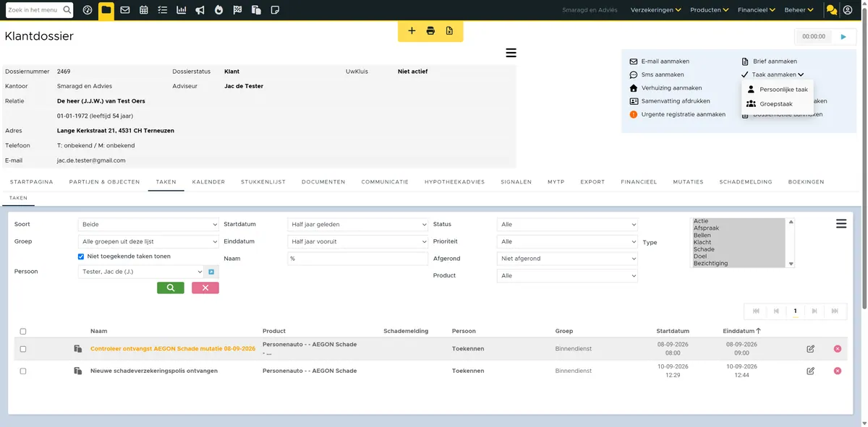Open the dashboard speedometer icon
868x427 pixels.
[88, 10]
